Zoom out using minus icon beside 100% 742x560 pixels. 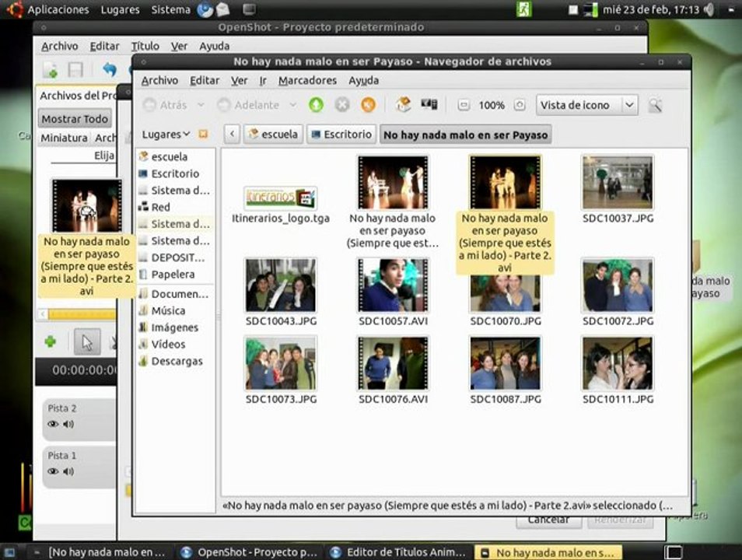[464, 105]
